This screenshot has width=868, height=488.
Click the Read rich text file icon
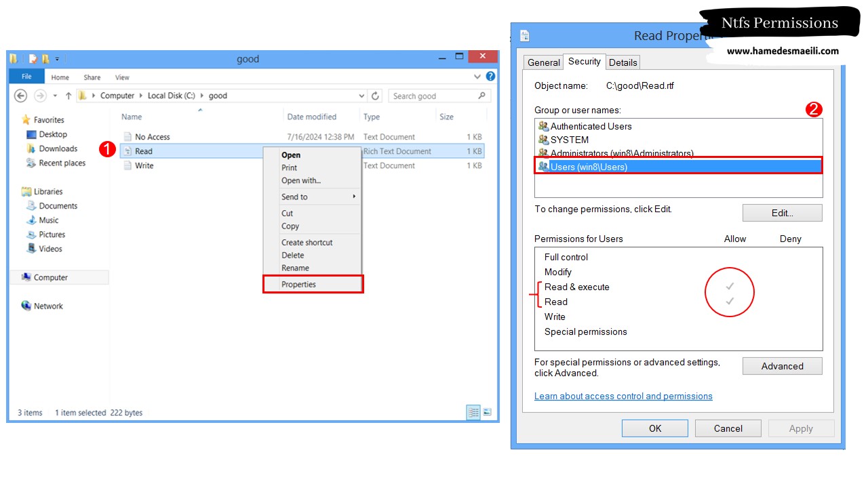127,151
